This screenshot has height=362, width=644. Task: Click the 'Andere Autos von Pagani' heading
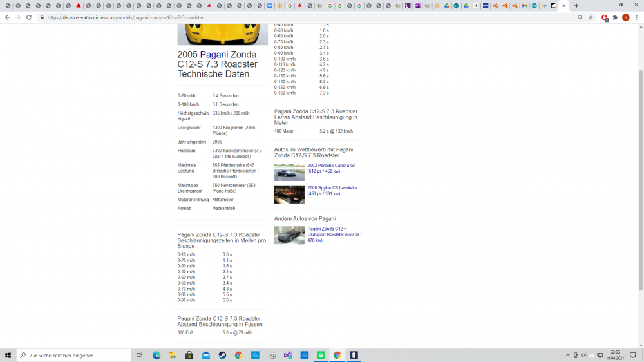(305, 218)
